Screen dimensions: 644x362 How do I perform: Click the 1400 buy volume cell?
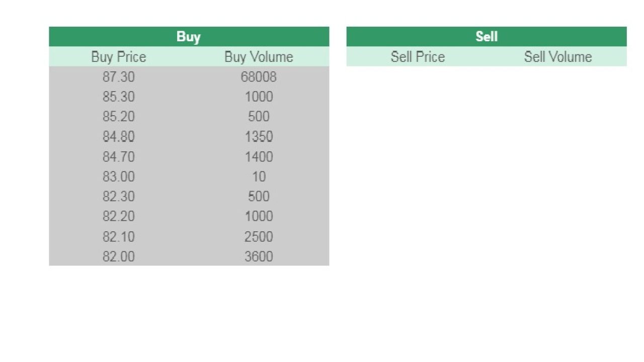[x=259, y=157]
